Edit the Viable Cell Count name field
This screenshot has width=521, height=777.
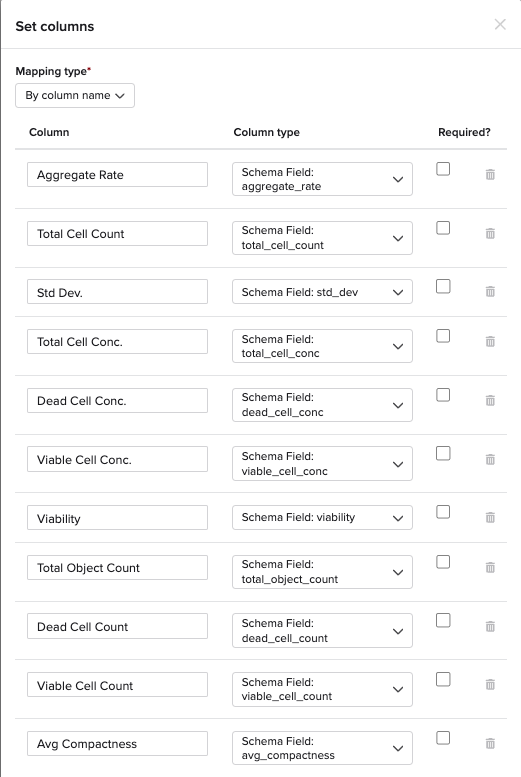point(117,685)
